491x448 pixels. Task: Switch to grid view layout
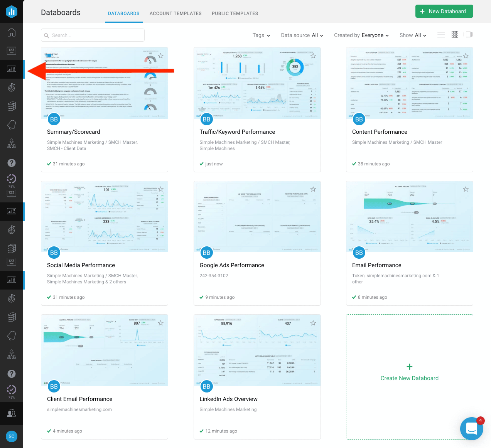tap(455, 35)
